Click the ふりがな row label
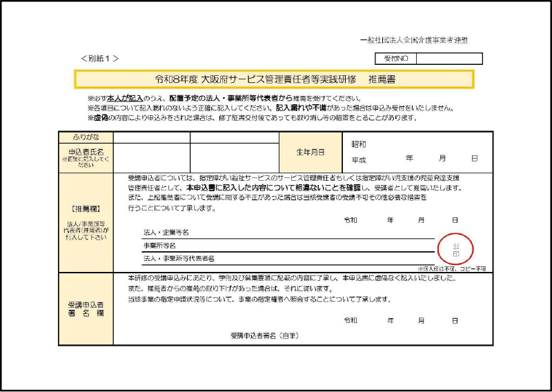Screen dimensions: 552x392 coord(86,137)
